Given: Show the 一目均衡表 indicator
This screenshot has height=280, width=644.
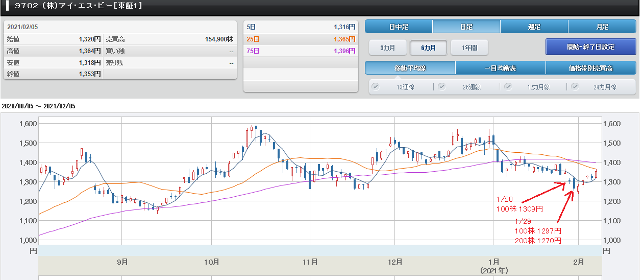Looking at the screenshot, I should click(x=500, y=68).
